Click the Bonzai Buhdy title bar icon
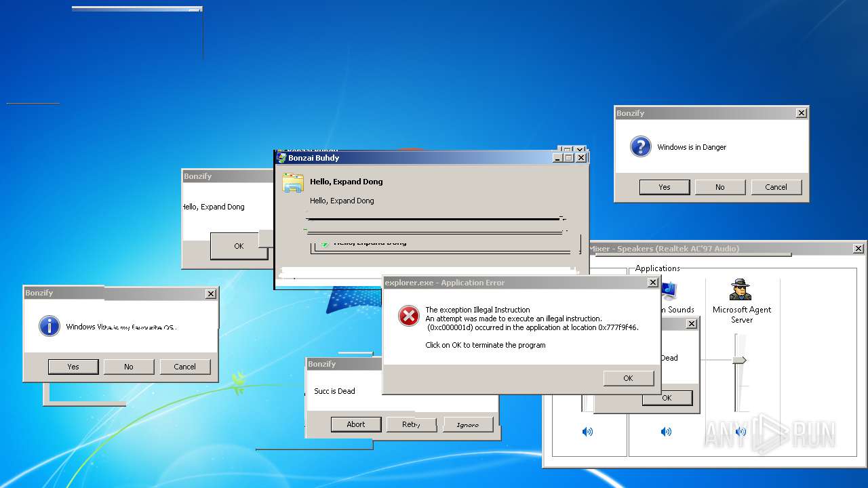 (x=281, y=158)
